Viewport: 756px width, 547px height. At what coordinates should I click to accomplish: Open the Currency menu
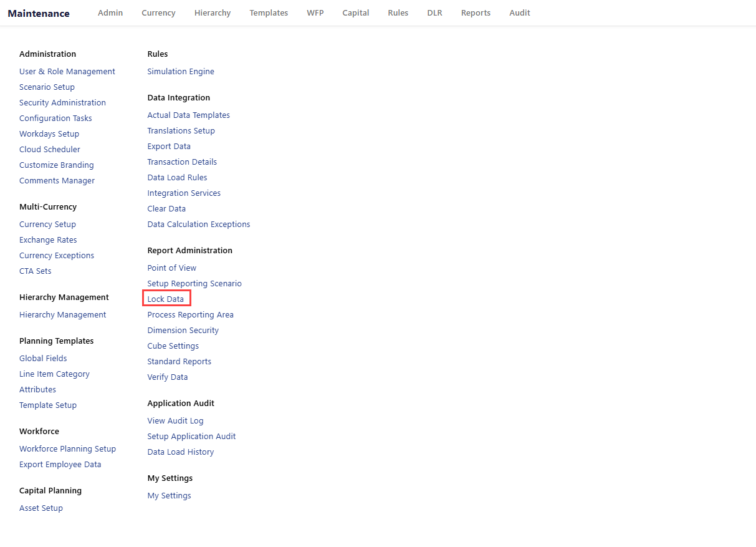tap(158, 13)
